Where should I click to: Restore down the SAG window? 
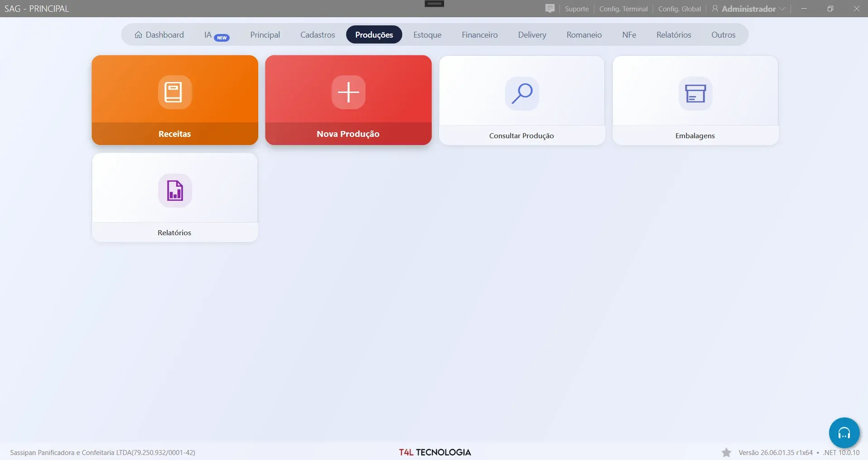(830, 9)
